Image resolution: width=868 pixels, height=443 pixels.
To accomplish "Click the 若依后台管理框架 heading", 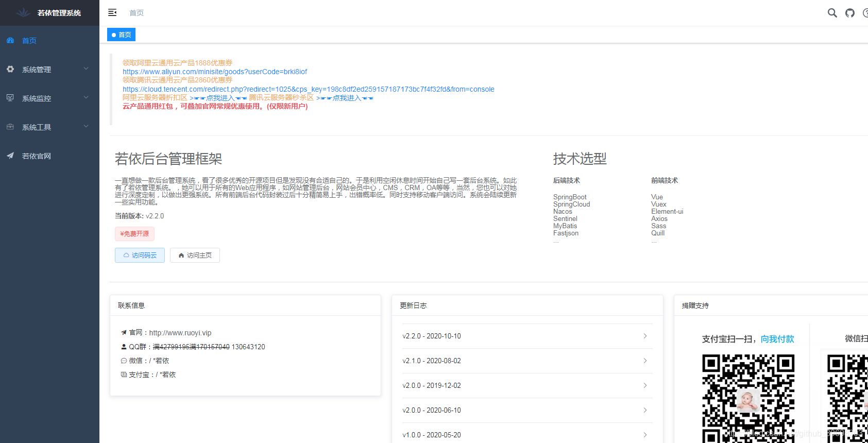I will pos(168,159).
